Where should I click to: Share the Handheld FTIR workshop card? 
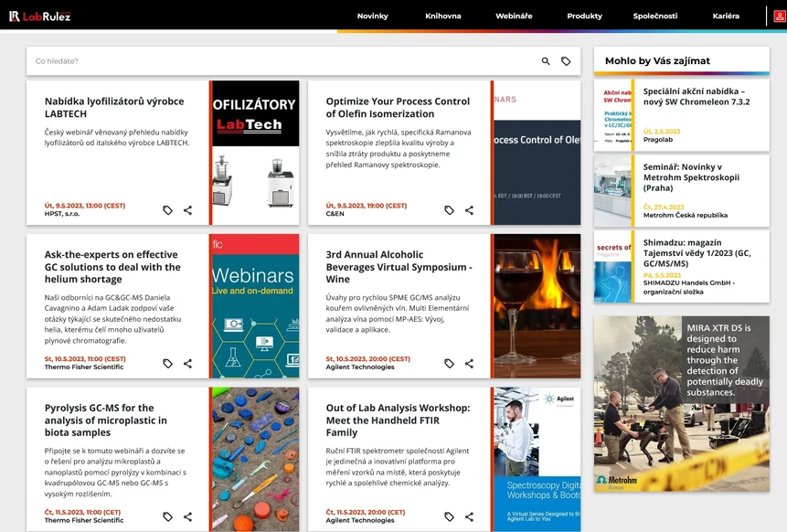[x=469, y=516]
